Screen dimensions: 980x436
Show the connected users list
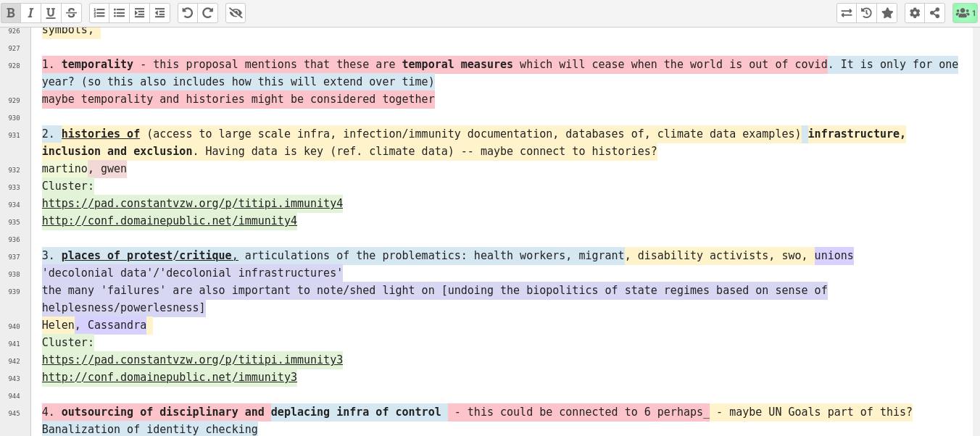[965, 13]
